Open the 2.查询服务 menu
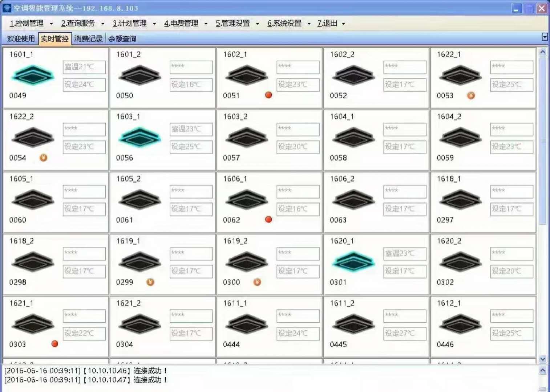The height and width of the screenshot is (392, 550). point(78,24)
